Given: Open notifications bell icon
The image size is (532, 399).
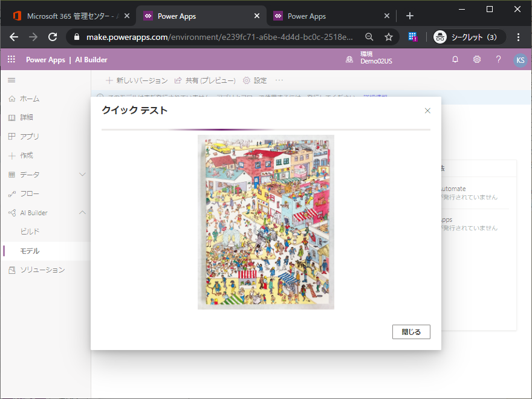Looking at the screenshot, I should pyautogui.click(x=455, y=60).
